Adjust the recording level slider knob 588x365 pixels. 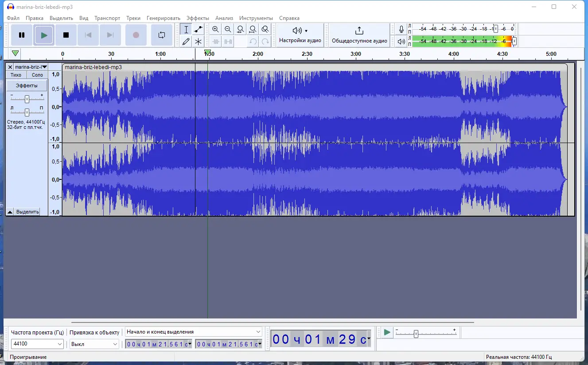click(x=496, y=29)
